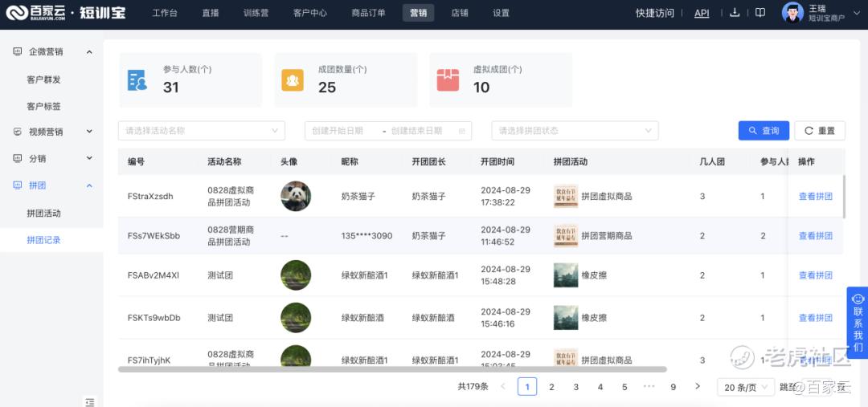Open 拼团活动 in the sidebar

pyautogui.click(x=43, y=214)
